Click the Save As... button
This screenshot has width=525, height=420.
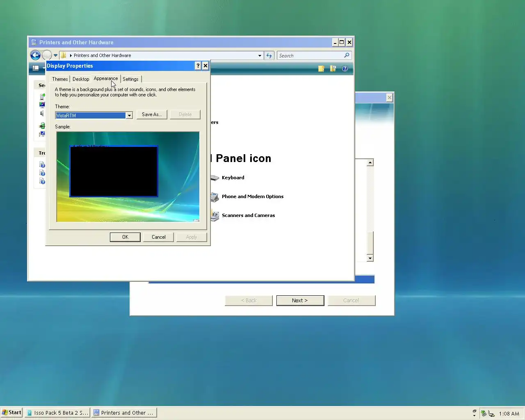pyautogui.click(x=152, y=114)
